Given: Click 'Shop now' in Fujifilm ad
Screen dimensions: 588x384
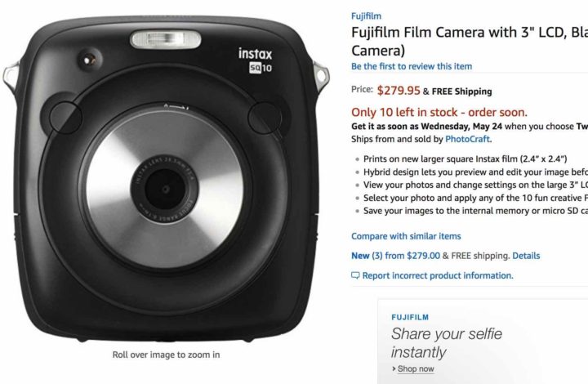Looking at the screenshot, I should click(x=416, y=369).
